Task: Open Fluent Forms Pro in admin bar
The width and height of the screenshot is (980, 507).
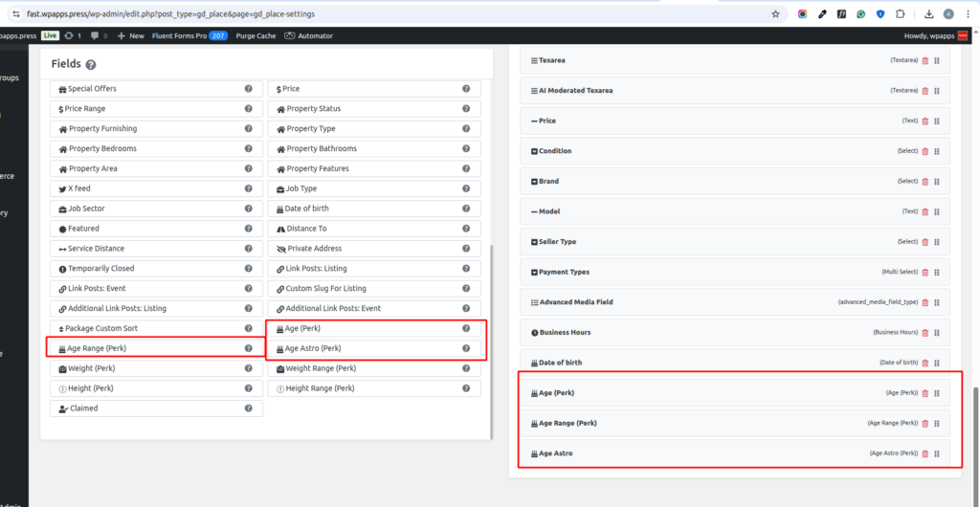Action: point(189,35)
